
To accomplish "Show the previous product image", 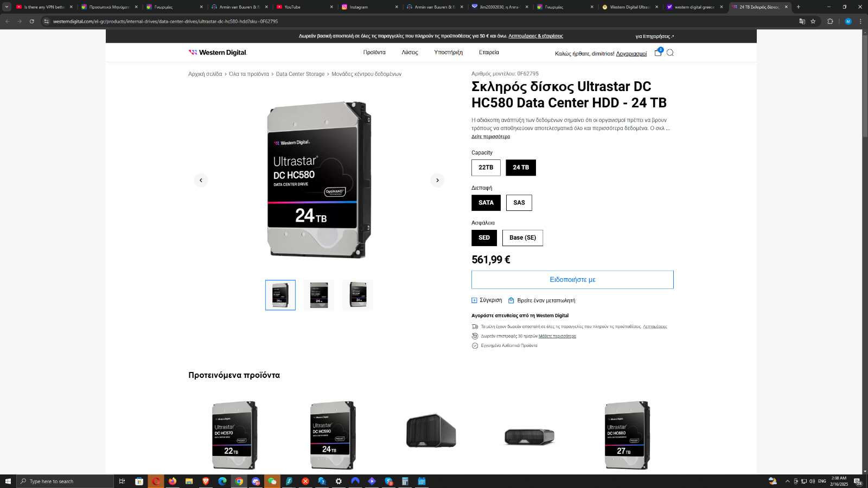I will pyautogui.click(x=201, y=180).
